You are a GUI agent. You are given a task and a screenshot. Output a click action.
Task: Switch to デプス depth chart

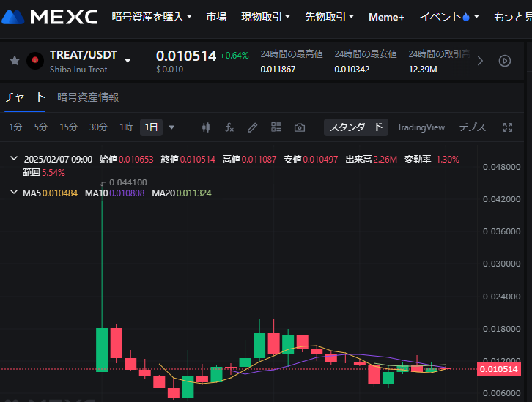pyautogui.click(x=473, y=127)
